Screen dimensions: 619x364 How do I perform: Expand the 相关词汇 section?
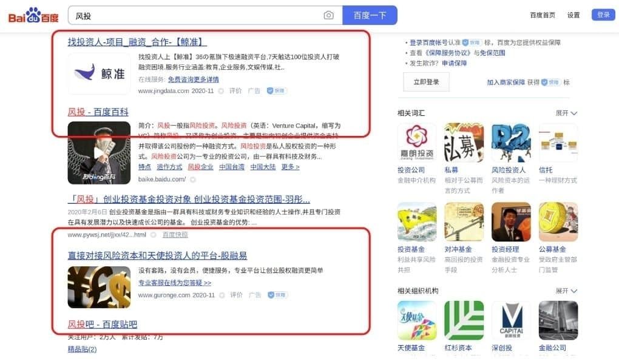[566, 113]
